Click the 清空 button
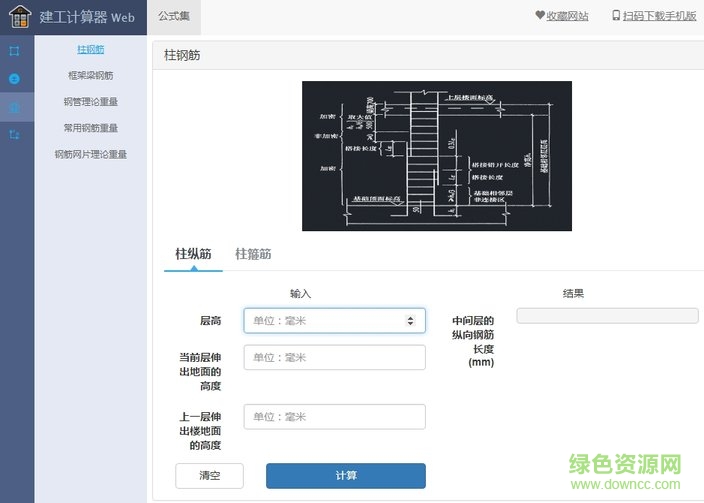This screenshot has height=503, width=704. [210, 476]
